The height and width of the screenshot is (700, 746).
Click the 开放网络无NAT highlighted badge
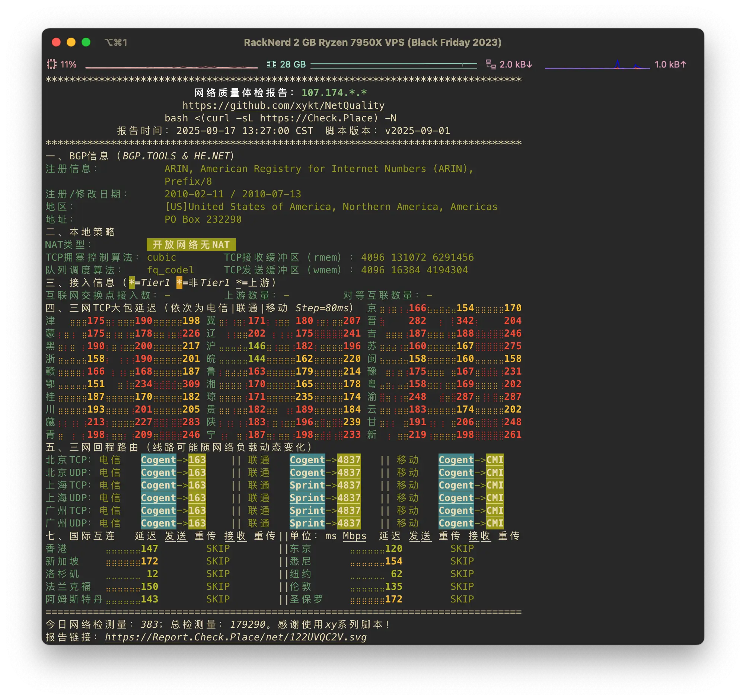click(x=191, y=244)
